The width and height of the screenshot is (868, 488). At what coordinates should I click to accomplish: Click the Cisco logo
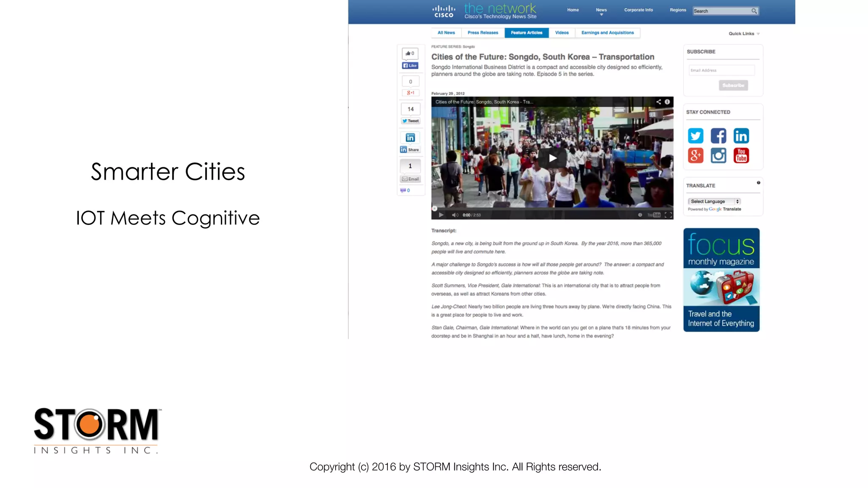point(444,11)
